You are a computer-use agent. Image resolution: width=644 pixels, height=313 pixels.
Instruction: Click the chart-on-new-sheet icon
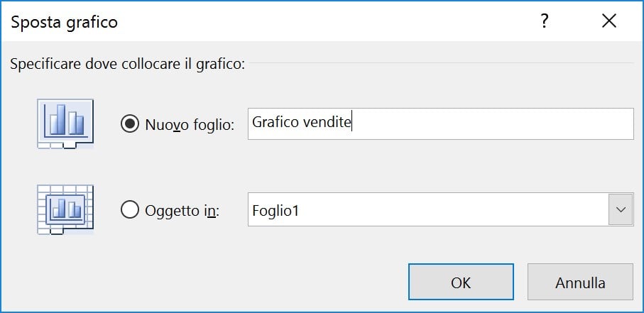(x=65, y=123)
